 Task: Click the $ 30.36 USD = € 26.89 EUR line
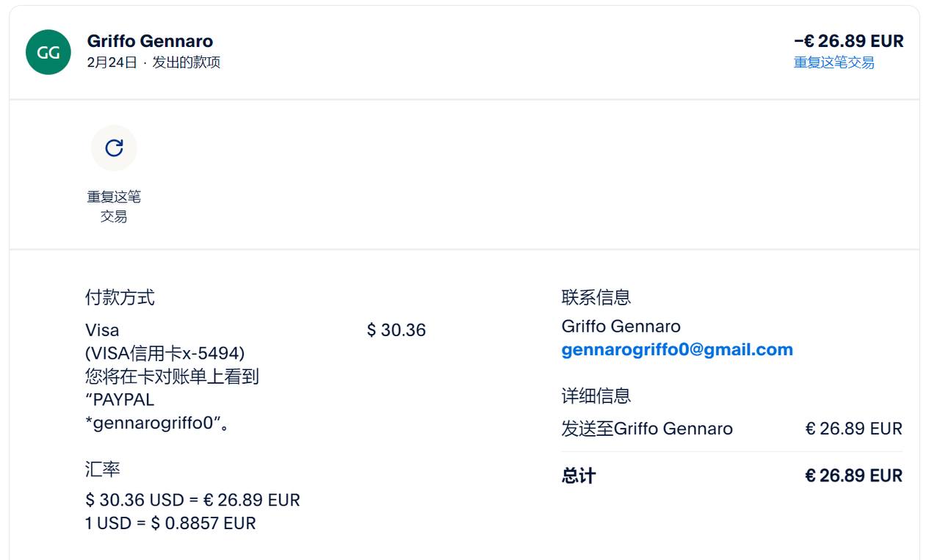tap(192, 500)
